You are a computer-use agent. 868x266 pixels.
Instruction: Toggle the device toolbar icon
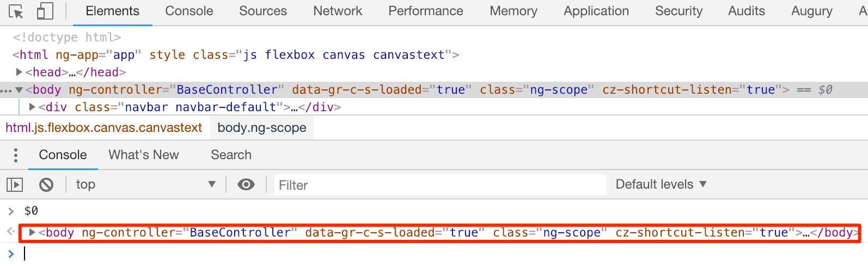point(45,11)
